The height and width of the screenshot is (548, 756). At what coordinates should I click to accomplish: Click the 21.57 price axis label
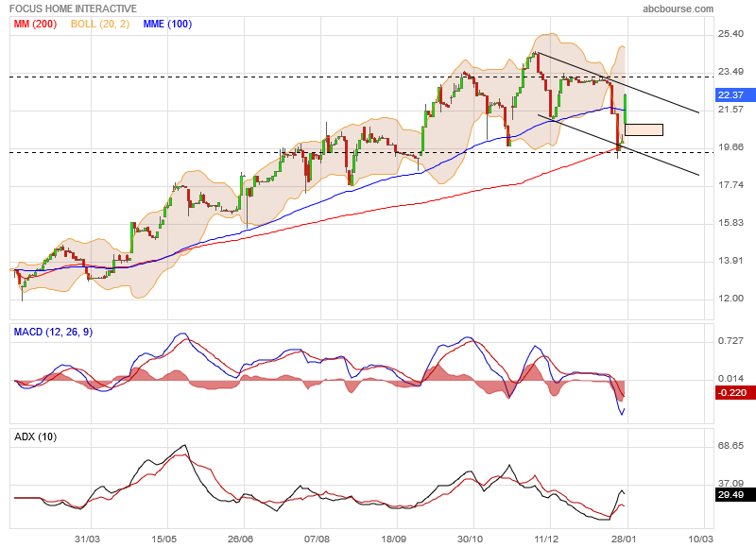(x=730, y=110)
